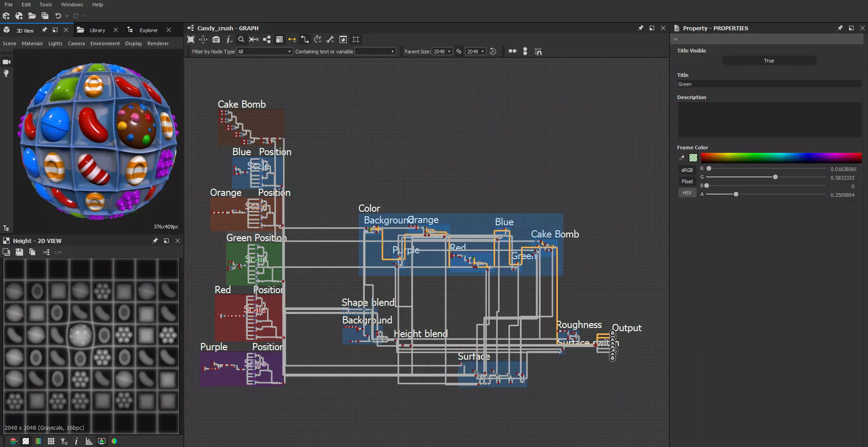Click the graph snapshot camera icon

pyautogui.click(x=216, y=40)
